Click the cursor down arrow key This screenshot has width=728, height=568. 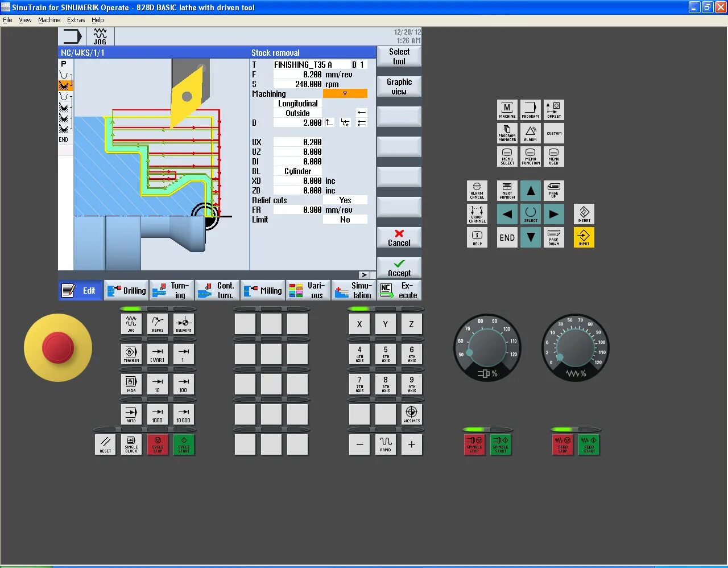530,237
